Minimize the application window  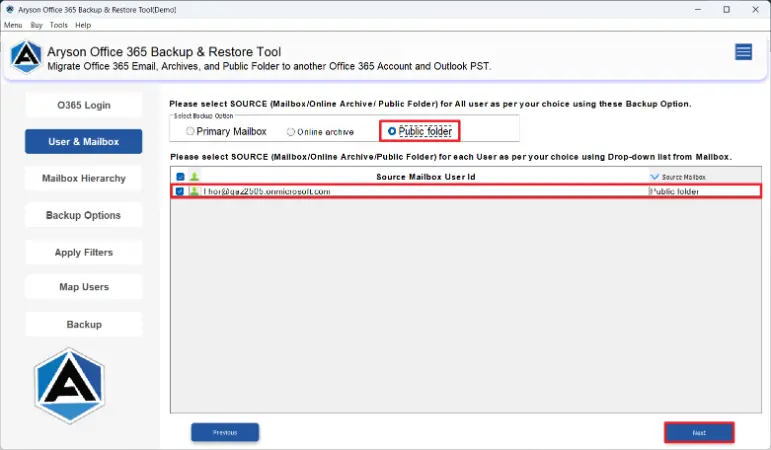[x=698, y=9]
